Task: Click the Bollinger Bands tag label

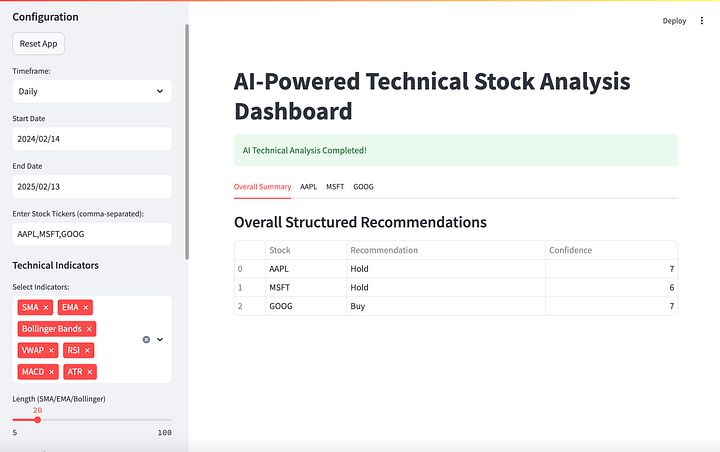Action: pyautogui.click(x=52, y=329)
